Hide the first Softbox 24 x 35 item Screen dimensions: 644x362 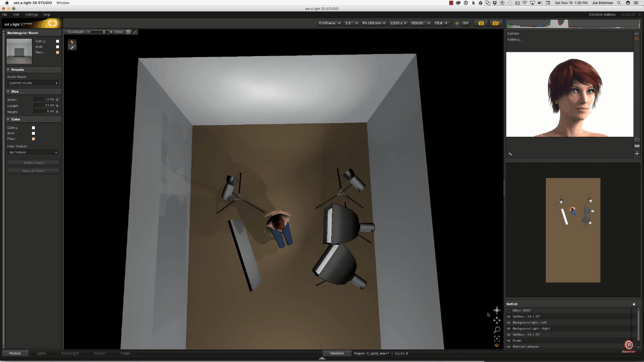pyautogui.click(x=509, y=316)
